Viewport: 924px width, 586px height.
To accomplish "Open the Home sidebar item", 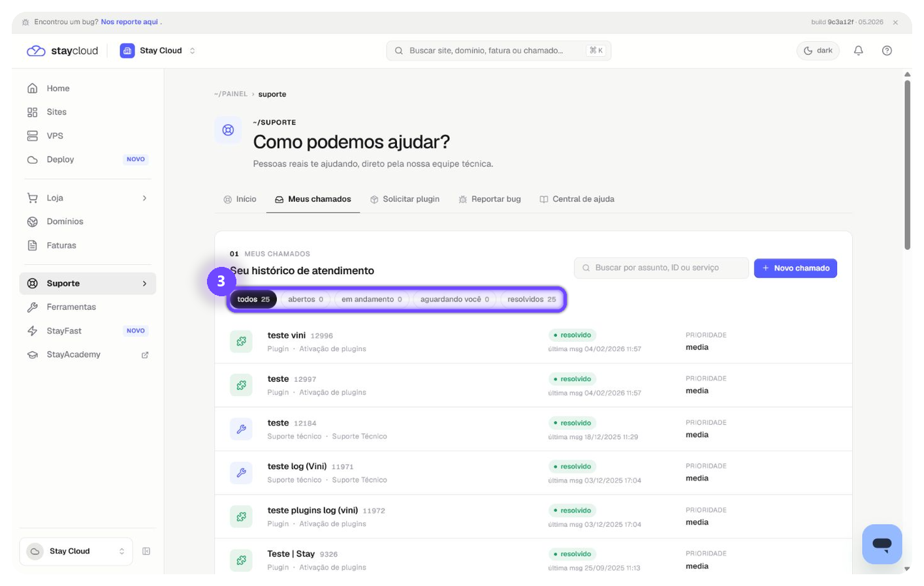I will pos(88,88).
